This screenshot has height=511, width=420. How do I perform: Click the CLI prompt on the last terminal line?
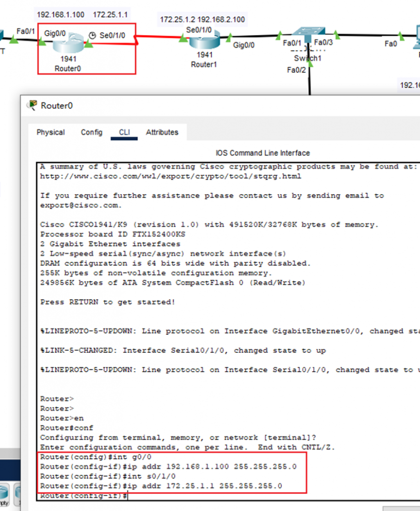pos(84,496)
